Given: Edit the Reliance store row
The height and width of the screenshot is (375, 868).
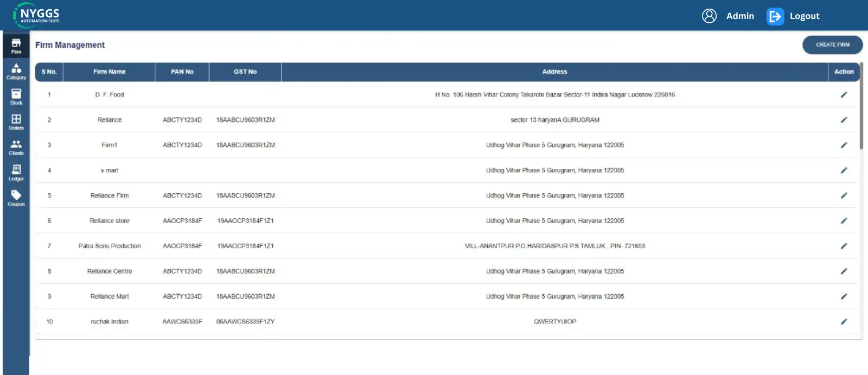Looking at the screenshot, I should [x=844, y=221].
